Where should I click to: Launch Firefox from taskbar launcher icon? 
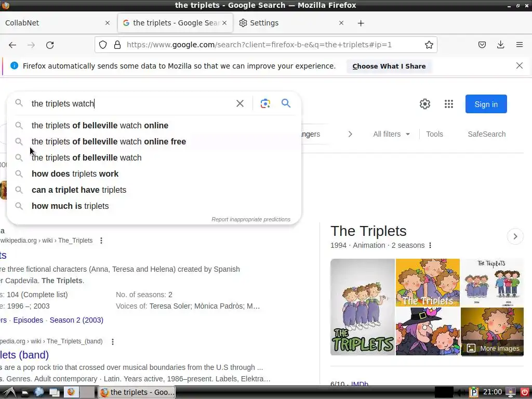(x=71, y=392)
